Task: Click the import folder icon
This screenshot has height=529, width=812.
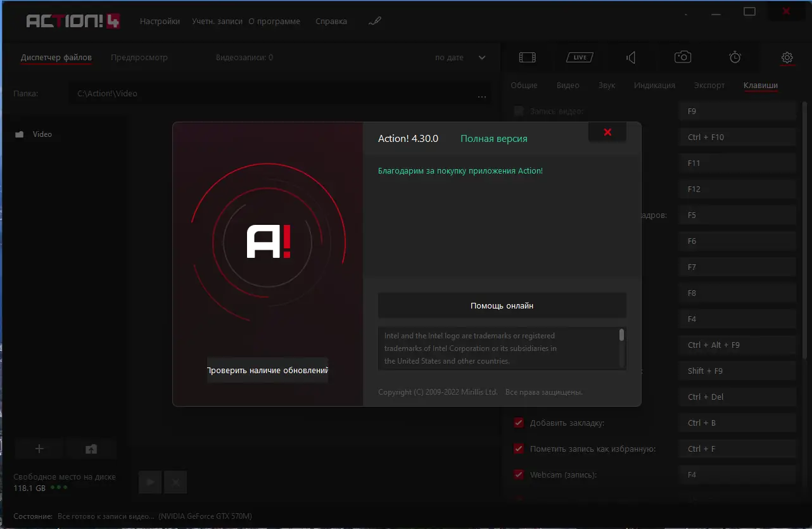Action: [x=91, y=449]
